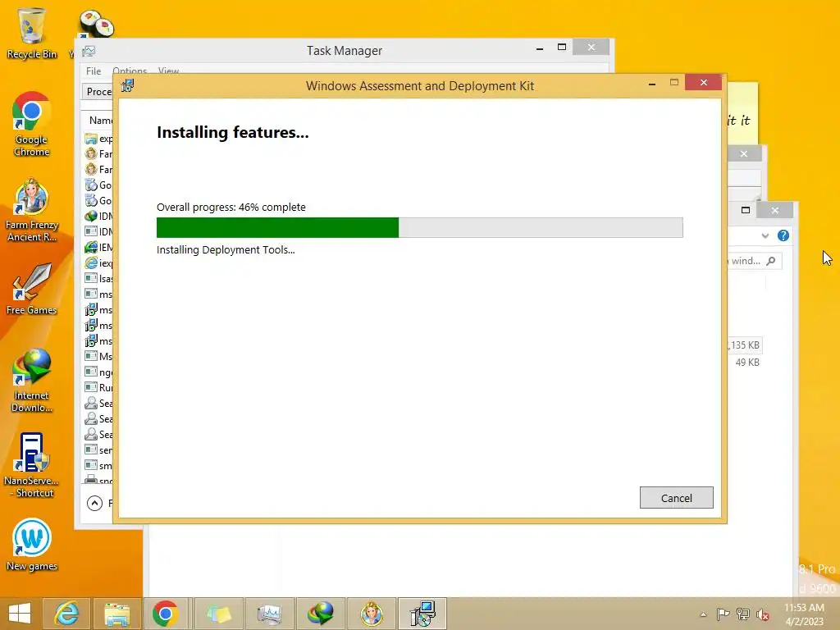The width and height of the screenshot is (840, 630).
Task: Switch to Task Manager on the taskbar
Action: (x=269, y=614)
